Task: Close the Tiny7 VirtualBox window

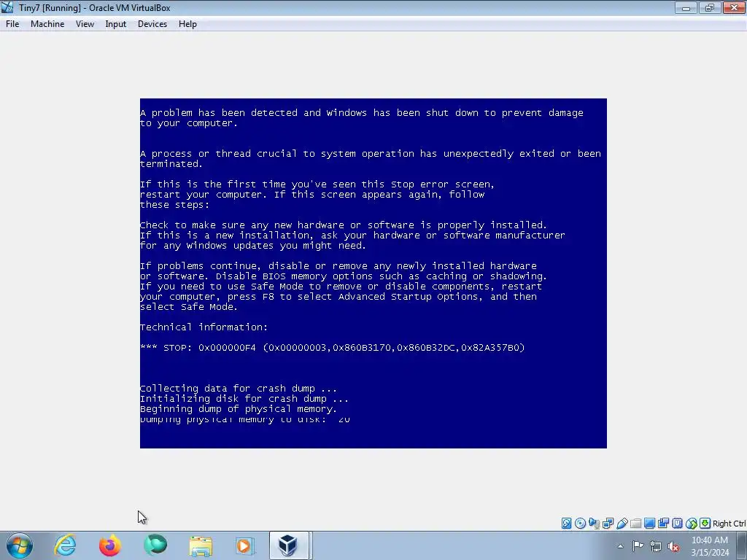Action: tap(734, 7)
